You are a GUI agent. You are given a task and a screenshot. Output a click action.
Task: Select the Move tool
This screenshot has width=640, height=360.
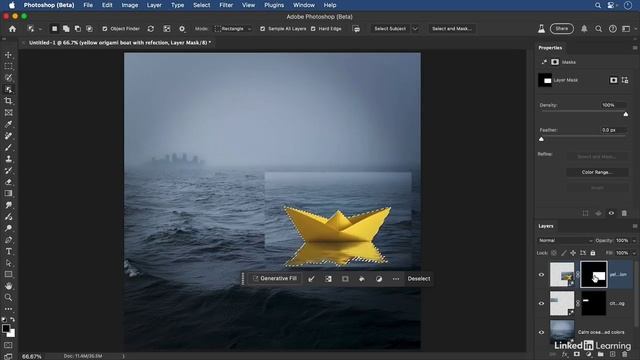pos(8,55)
